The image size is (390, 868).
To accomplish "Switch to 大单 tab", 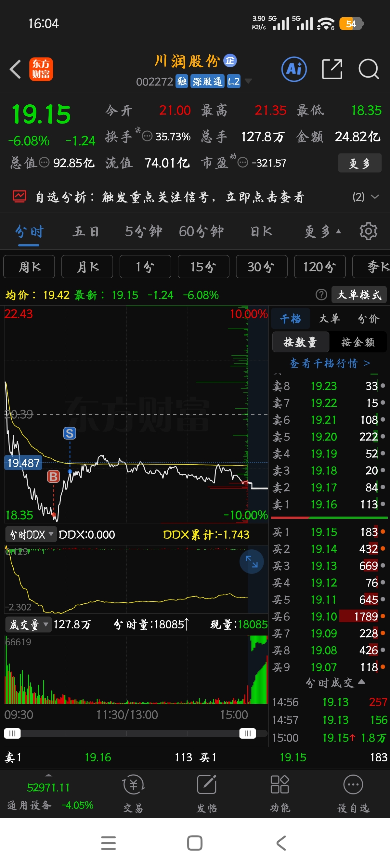I will 330,318.
